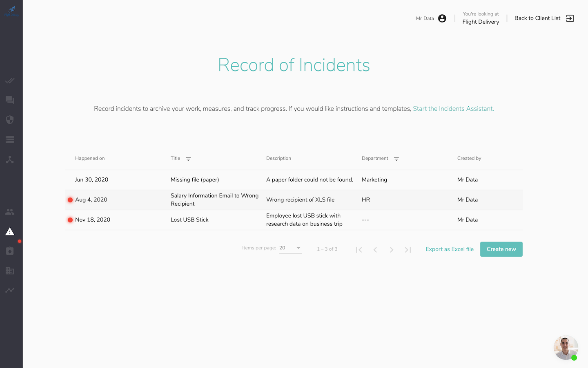The width and height of the screenshot is (588, 368).
Task: Click the building sidebar icon
Action: 10,271
